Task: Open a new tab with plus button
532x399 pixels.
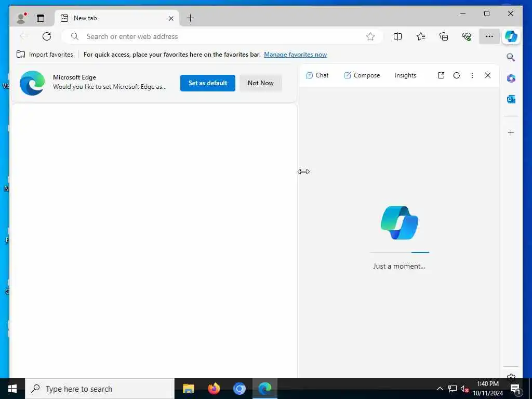Action: click(191, 18)
